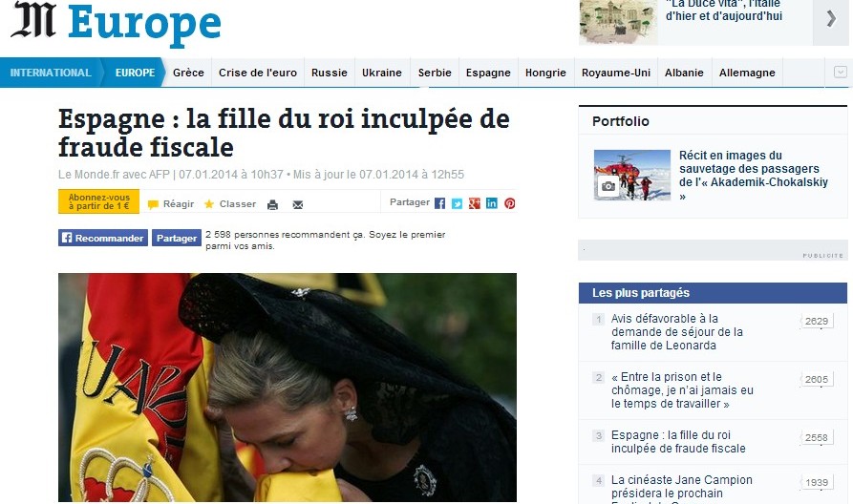This screenshot has width=853, height=504.
Task: Email the article via the envelope icon
Action: tap(298, 205)
